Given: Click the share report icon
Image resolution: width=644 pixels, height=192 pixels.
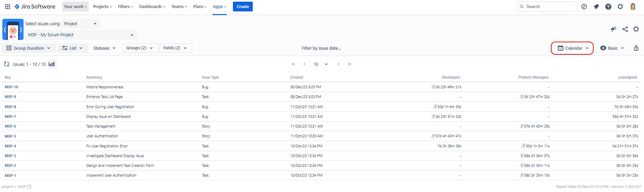Looking at the screenshot, I should [x=625, y=29].
